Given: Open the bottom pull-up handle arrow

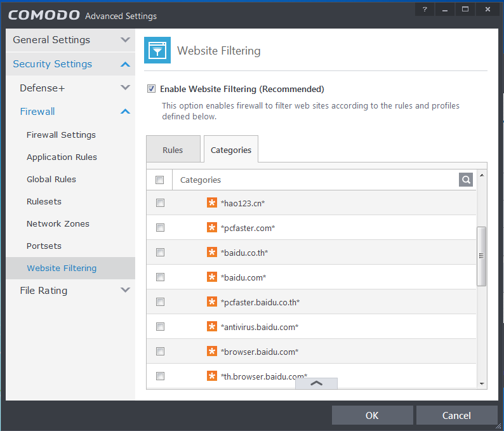Looking at the screenshot, I should tap(316, 383).
